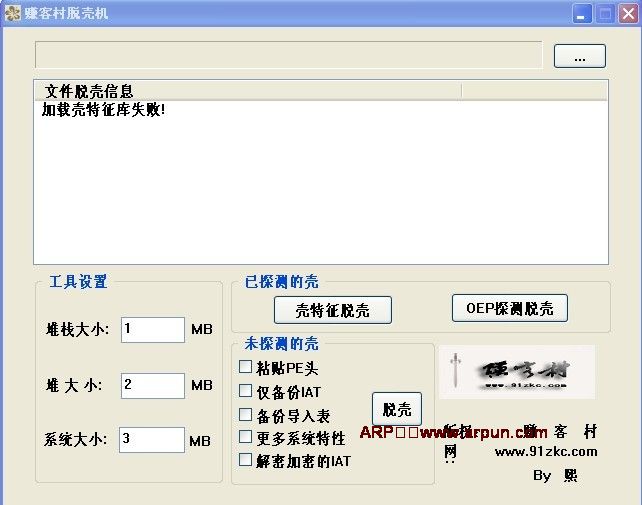Image resolution: width=642 pixels, height=505 pixels.
Task: Enable 更多系统特性 checkbox
Action: pos(245,437)
